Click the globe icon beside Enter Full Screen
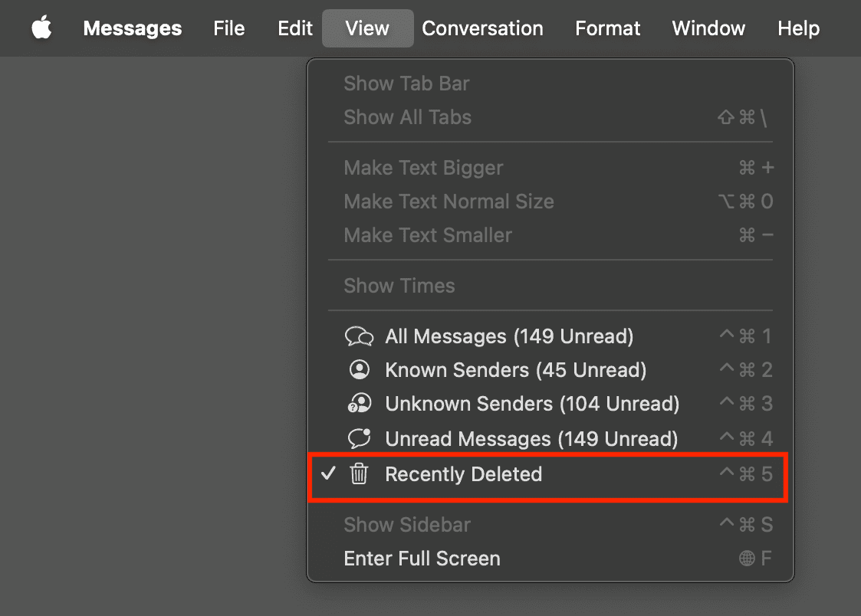This screenshot has height=616, width=861. pyautogui.click(x=747, y=559)
